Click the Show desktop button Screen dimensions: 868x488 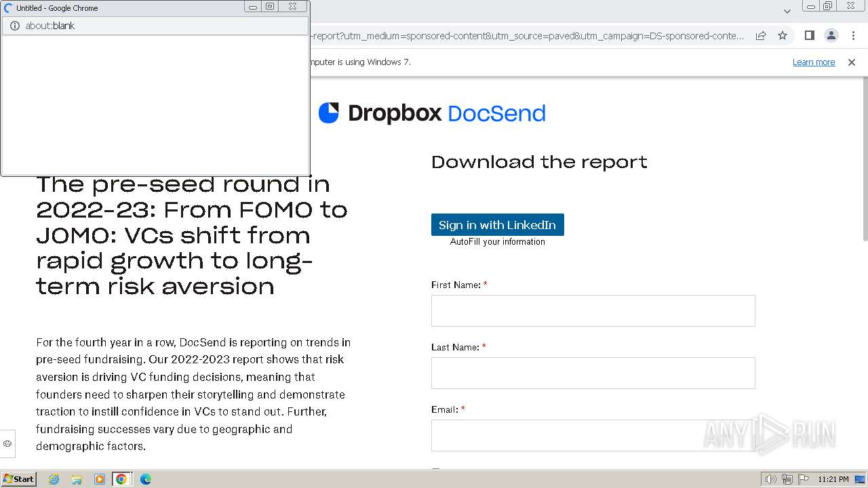coord(860,479)
